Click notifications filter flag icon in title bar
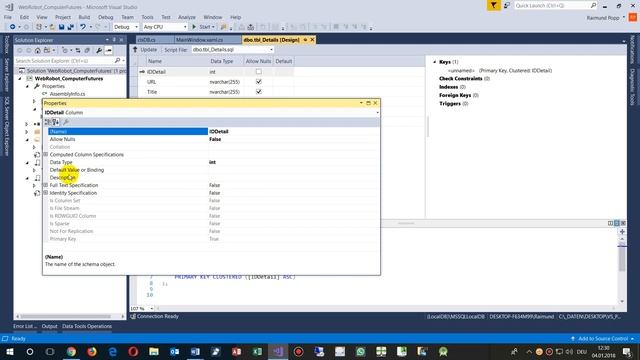This screenshot has height=360, width=640. coord(493,5)
